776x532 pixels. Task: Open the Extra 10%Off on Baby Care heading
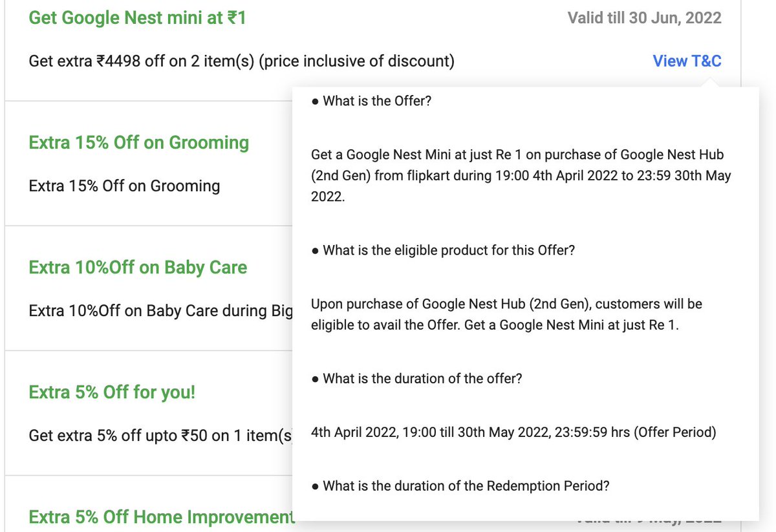(138, 267)
